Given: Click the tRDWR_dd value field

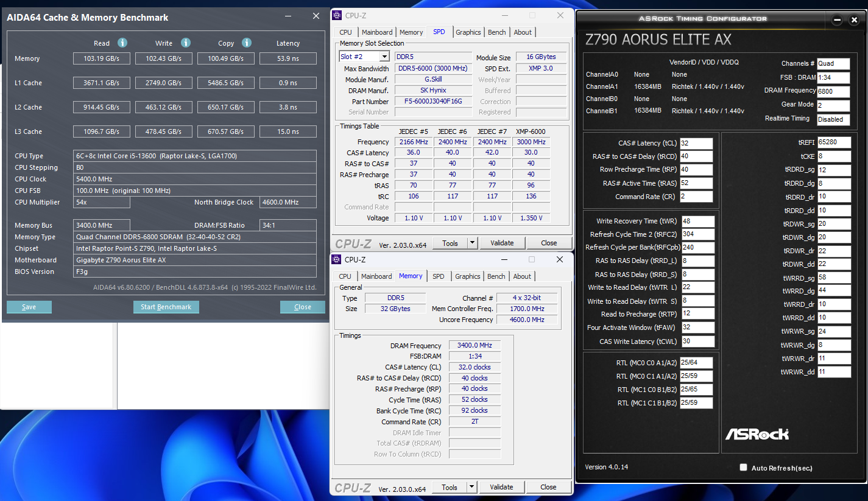Looking at the screenshot, I should coord(834,264).
